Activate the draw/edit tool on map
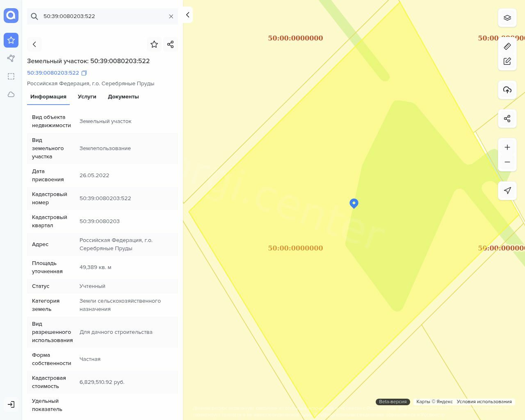Image resolution: width=525 pixels, height=420 pixels. 507,61
